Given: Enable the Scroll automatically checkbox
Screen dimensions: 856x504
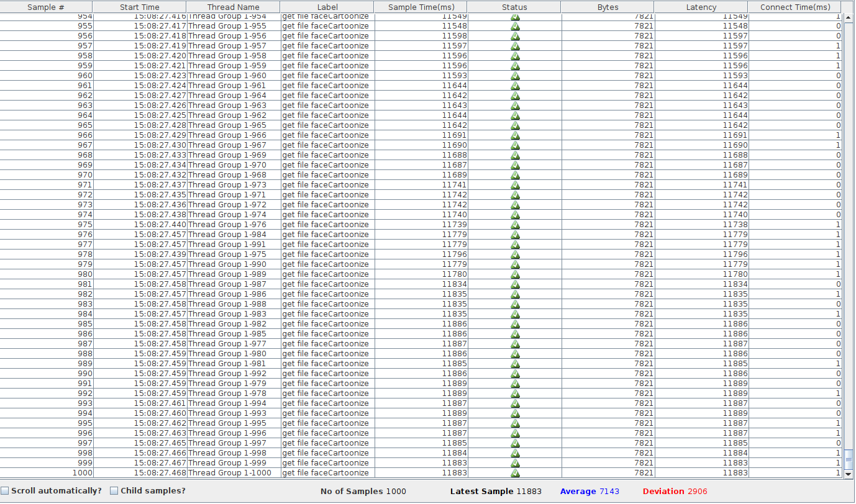Looking at the screenshot, I should [x=5, y=491].
